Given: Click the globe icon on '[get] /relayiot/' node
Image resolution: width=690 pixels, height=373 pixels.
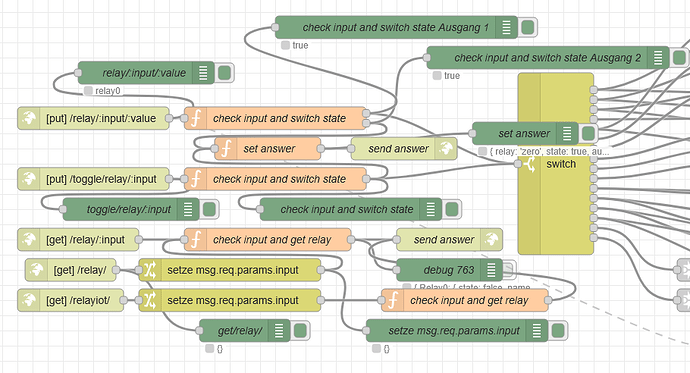Looking at the screenshot, I should 29,300.
